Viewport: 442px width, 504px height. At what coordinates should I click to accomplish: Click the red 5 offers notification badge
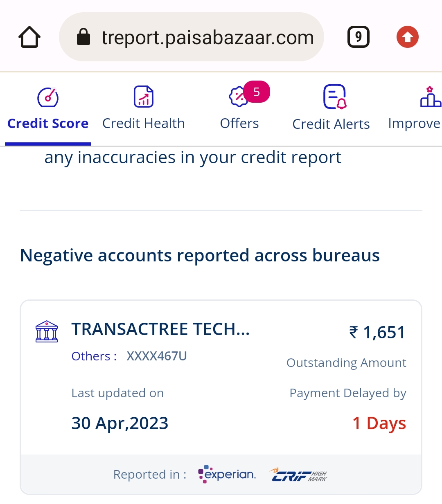coord(257,92)
